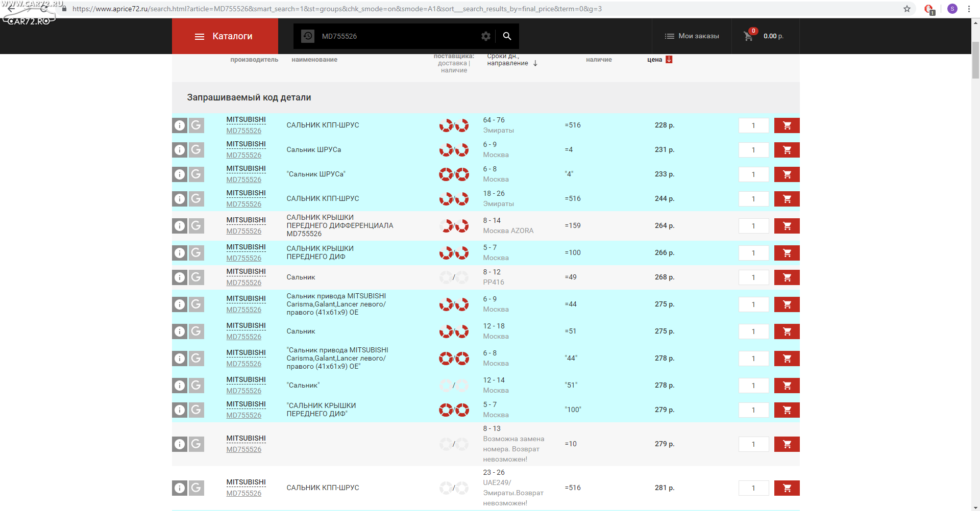Open the shopping cart 0.00 р.

point(764,36)
